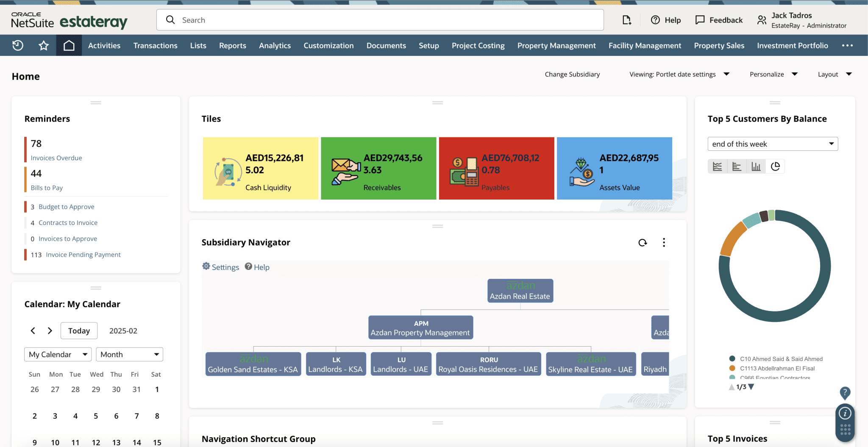Refresh the Subsidiary Navigator portlet
868x447 pixels.
[643, 242]
